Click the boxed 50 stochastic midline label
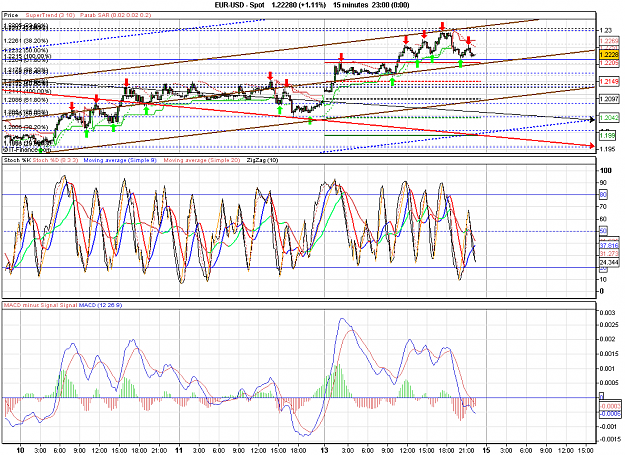The image size is (625, 455). point(603,231)
